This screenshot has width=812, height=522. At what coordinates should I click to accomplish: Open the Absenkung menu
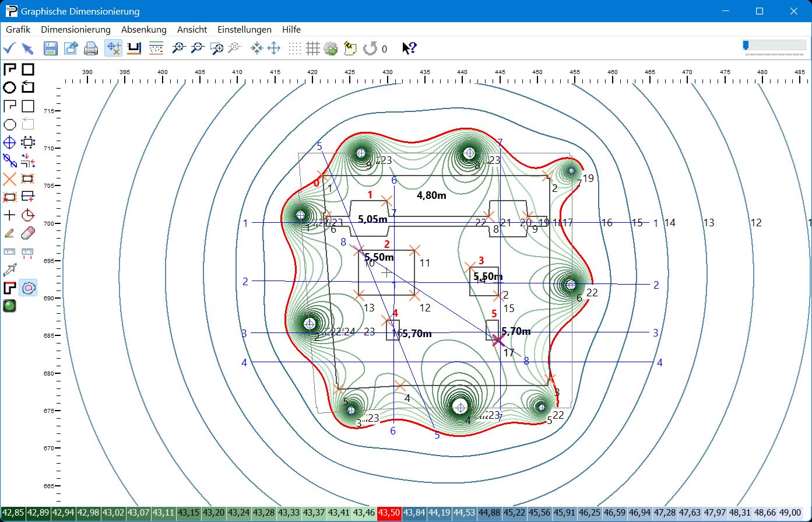(143, 29)
